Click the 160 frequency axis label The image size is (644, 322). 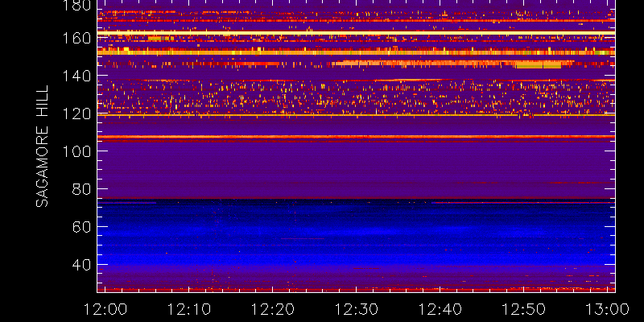[x=76, y=38]
